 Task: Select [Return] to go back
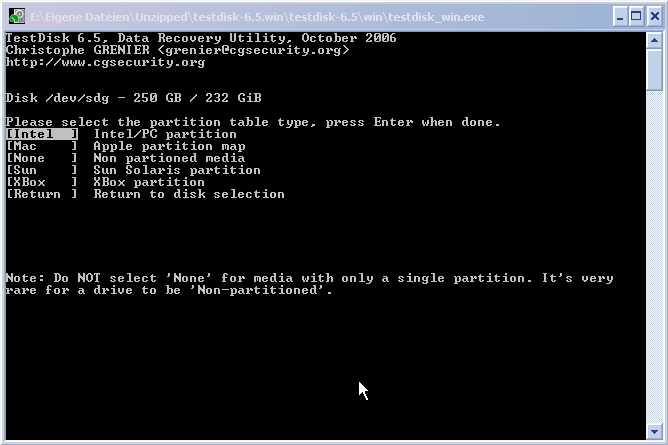coord(42,194)
